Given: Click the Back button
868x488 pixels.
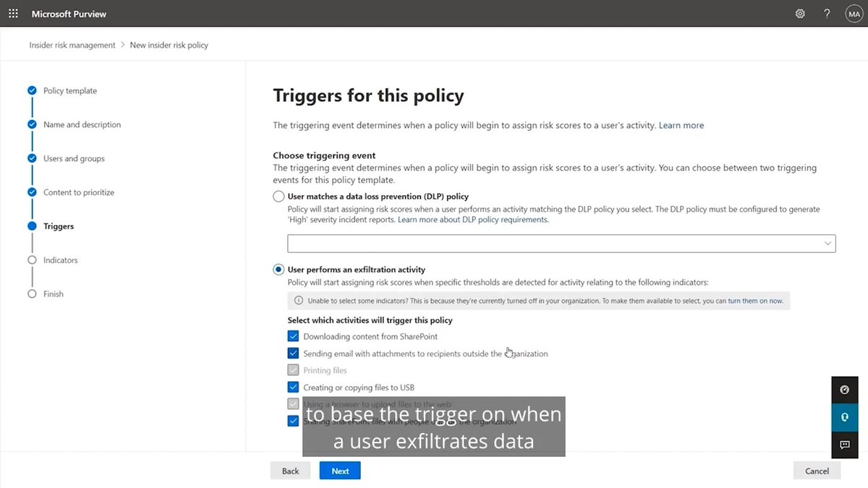Looking at the screenshot, I should [290, 470].
